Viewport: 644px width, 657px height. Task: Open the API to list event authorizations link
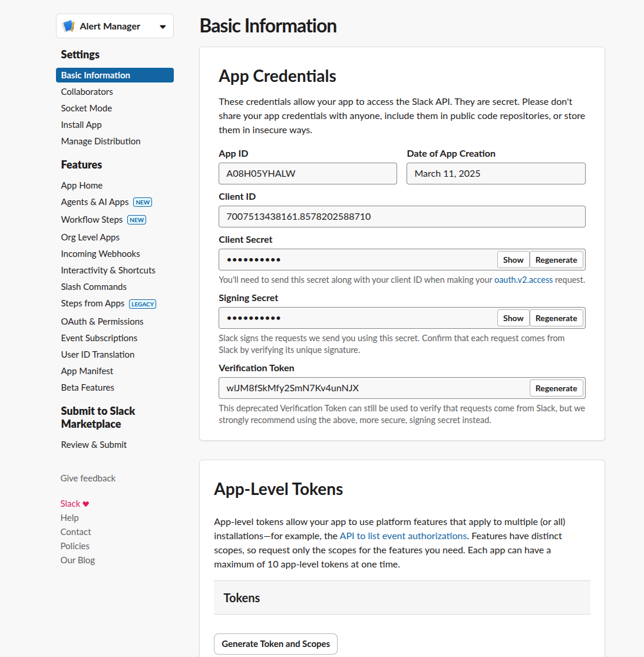click(402, 536)
